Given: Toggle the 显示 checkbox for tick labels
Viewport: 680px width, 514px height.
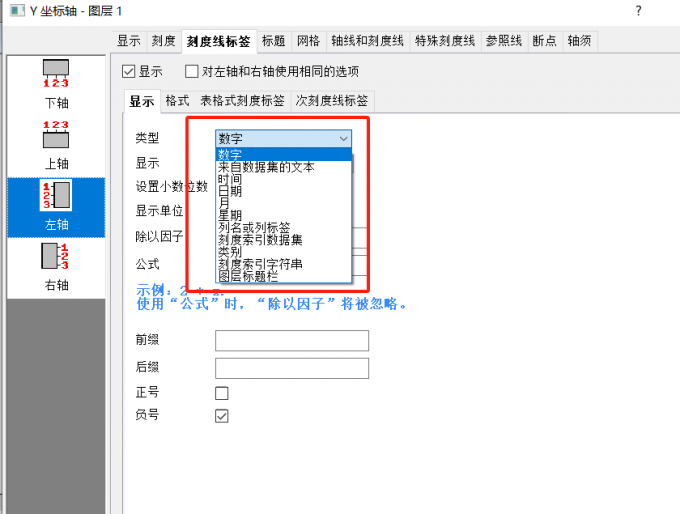Looking at the screenshot, I should [128, 72].
